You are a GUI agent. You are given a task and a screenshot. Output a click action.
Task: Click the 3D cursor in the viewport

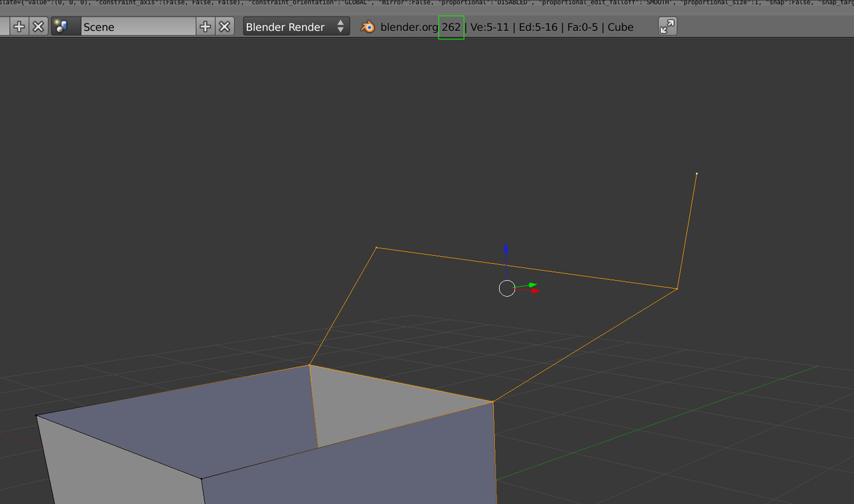coord(506,288)
